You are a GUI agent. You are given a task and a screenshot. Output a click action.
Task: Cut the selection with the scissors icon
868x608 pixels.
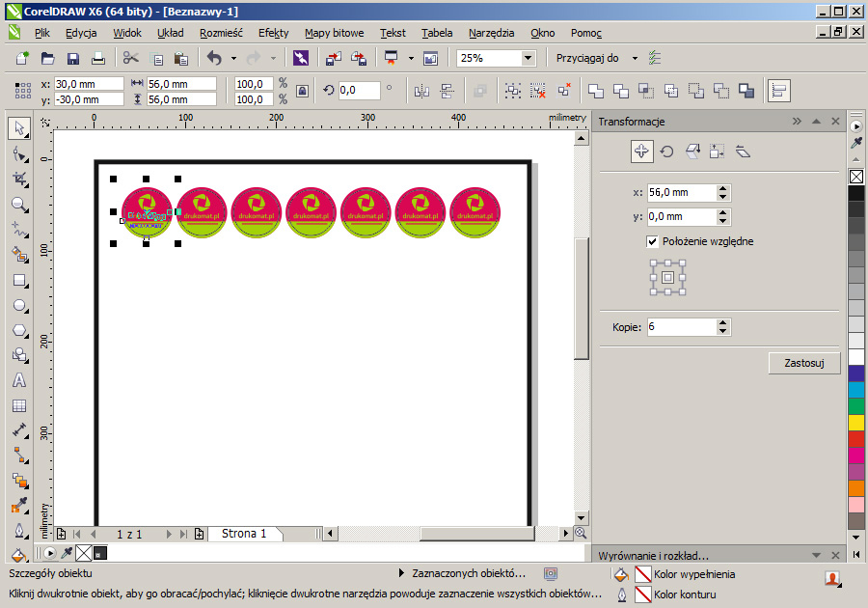[130, 58]
